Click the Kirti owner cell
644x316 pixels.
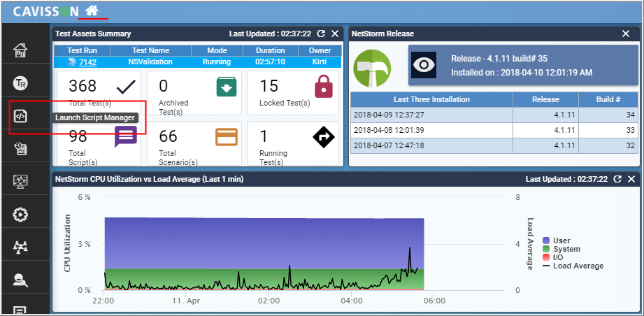(320, 62)
